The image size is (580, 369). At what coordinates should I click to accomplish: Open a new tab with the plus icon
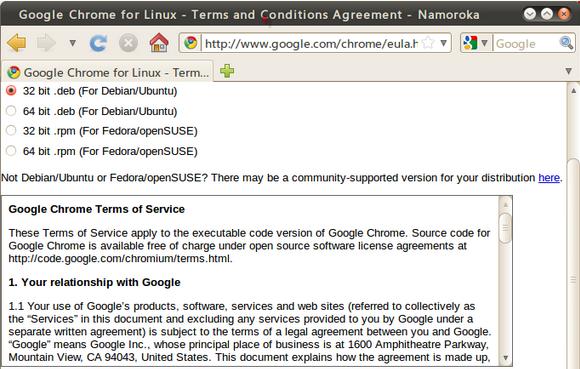pyautogui.click(x=227, y=71)
